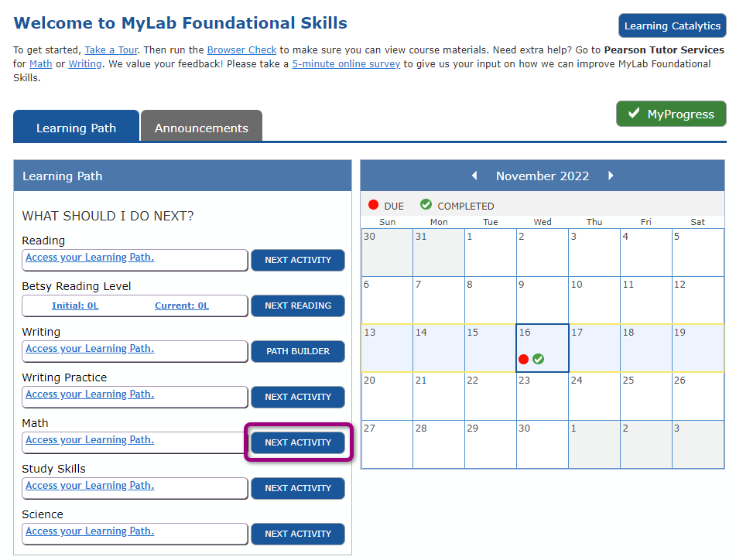Click the red due dot on November 16

(524, 359)
